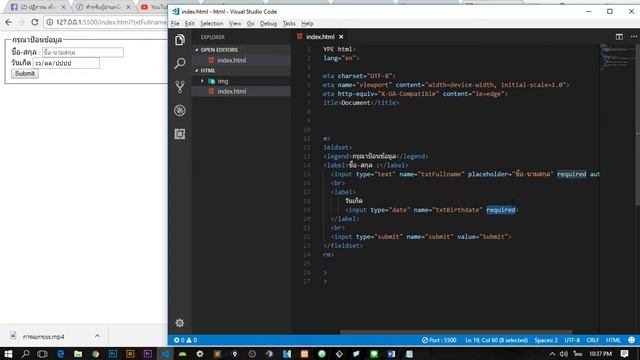Image resolution: width=640 pixels, height=360 pixels.
Task: Click the birthdate date input field
Action: tap(66, 63)
